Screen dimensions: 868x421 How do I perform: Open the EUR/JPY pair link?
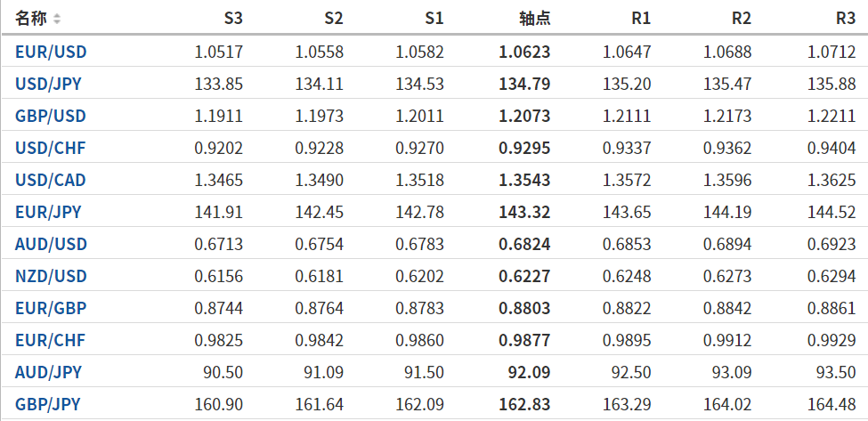point(48,212)
